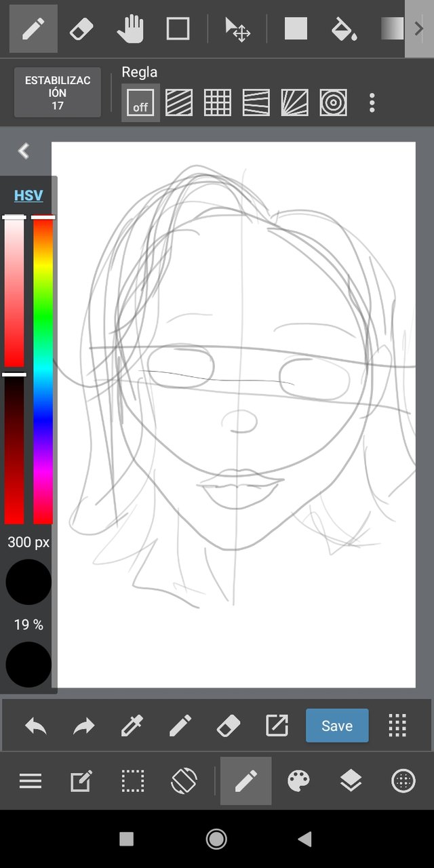Switch the HSV color mode
The image size is (434, 868).
[x=28, y=195]
